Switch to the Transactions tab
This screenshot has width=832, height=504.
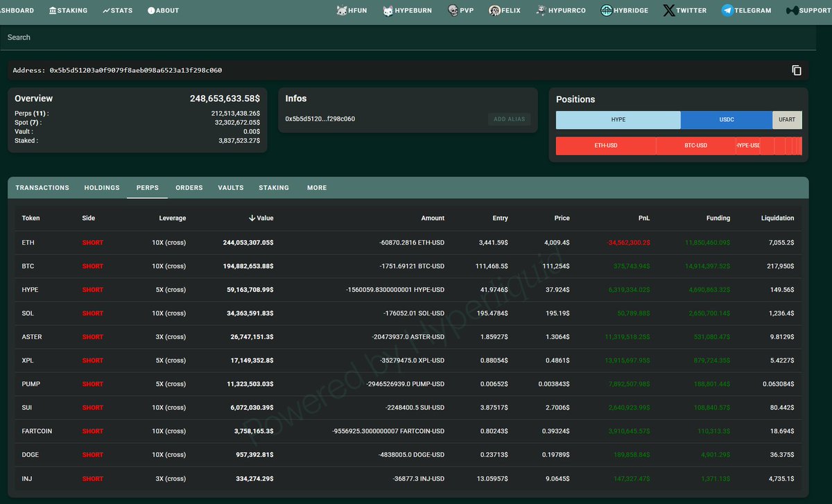[42, 188]
